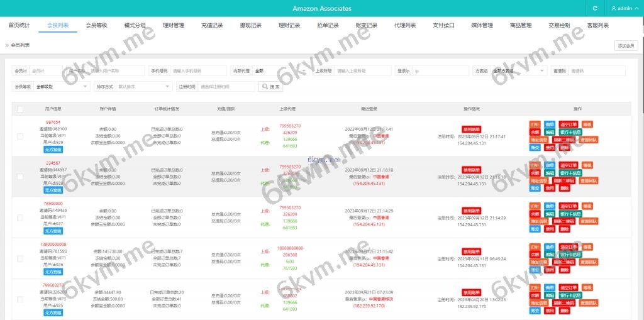Expand the 排序方式 dropdown
The image size is (644, 320).
pyautogui.click(x=143, y=87)
